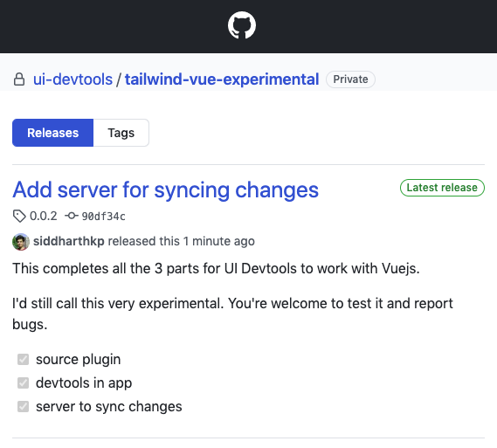Click the 'source plugin' list text
This screenshot has height=448, width=497.
tap(79, 360)
